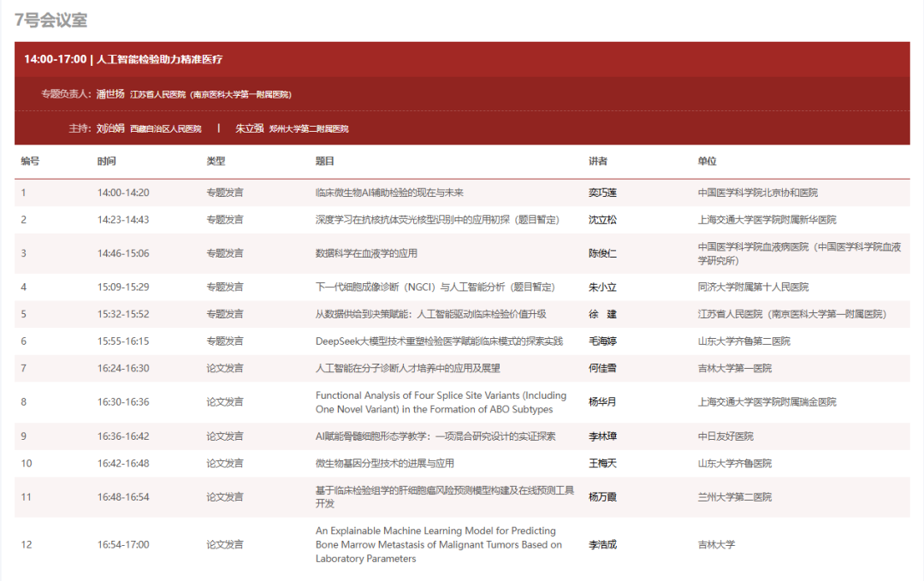Click time slot 15:32-15:52
Image resolution: width=924 pixels, height=581 pixels.
point(123,314)
